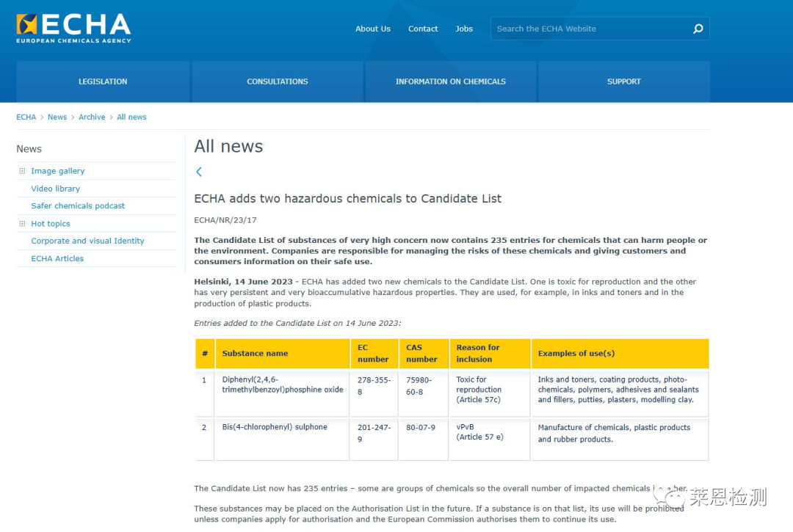Open Safer chemicals podcast link

point(78,206)
